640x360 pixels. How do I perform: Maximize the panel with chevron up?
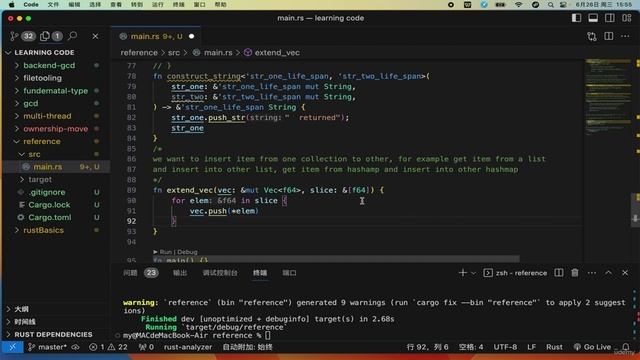pos(609,273)
